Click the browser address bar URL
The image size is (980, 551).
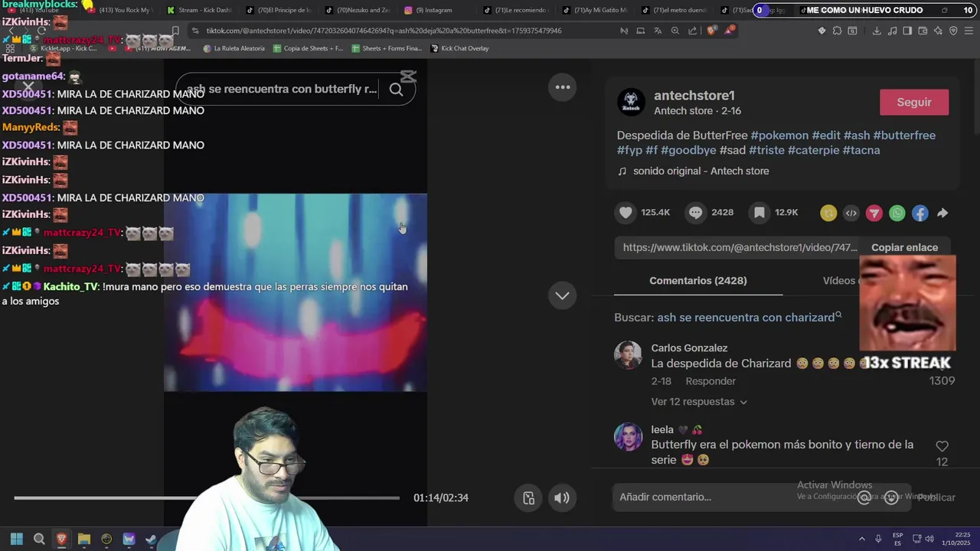pyautogui.click(x=384, y=31)
